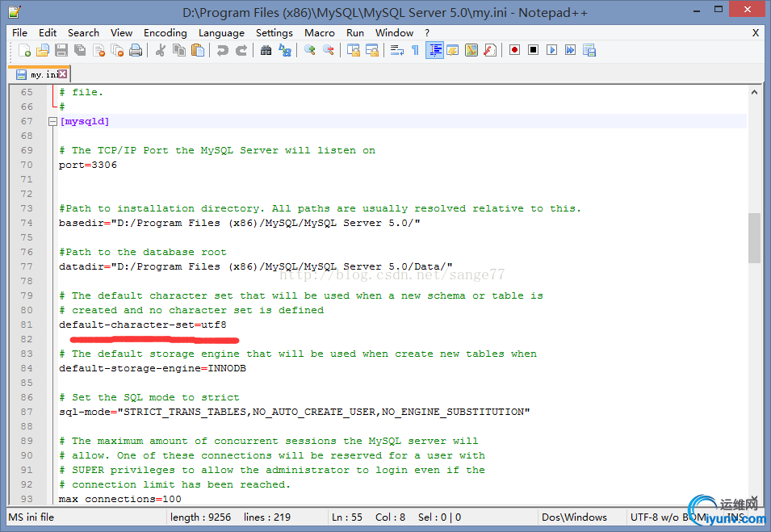Open the View menu
Screen dimensions: 771x532
coord(121,33)
